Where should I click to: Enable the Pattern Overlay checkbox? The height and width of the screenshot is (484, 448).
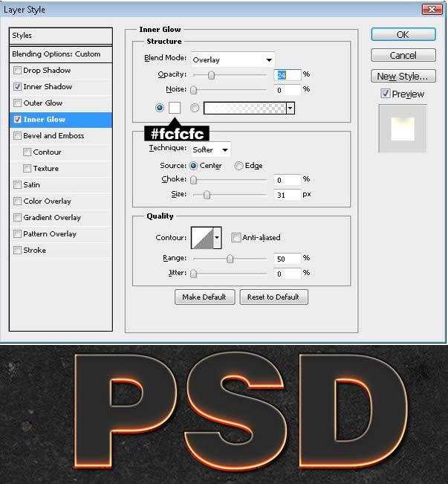click(17, 234)
